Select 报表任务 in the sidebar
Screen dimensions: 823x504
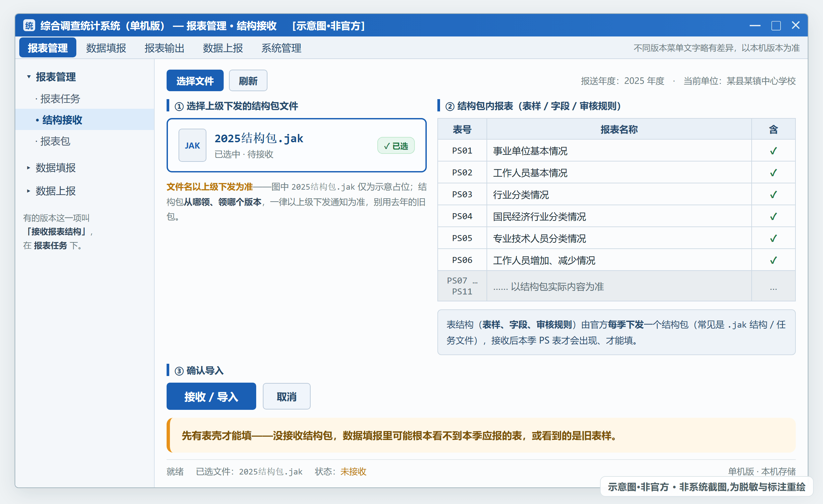coord(85,98)
